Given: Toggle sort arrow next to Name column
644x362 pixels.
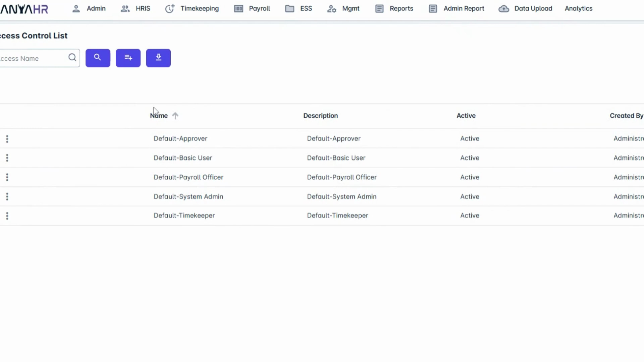Looking at the screenshot, I should (x=175, y=116).
